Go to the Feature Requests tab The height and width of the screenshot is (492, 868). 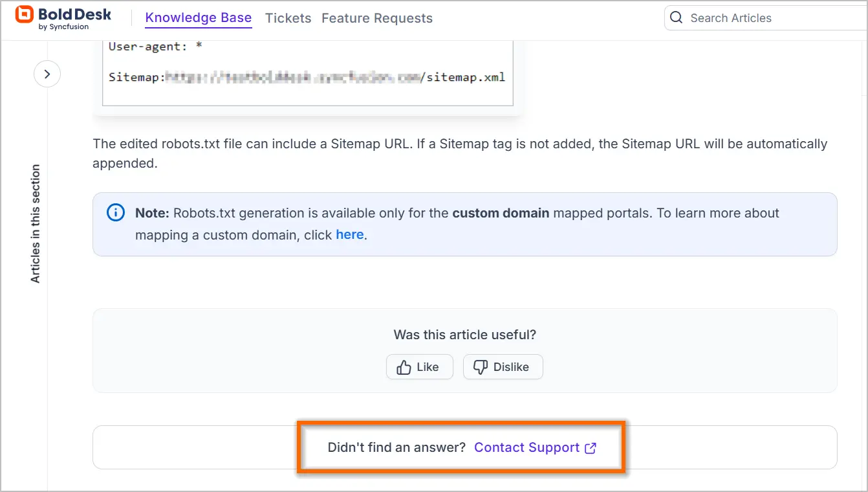[377, 18]
